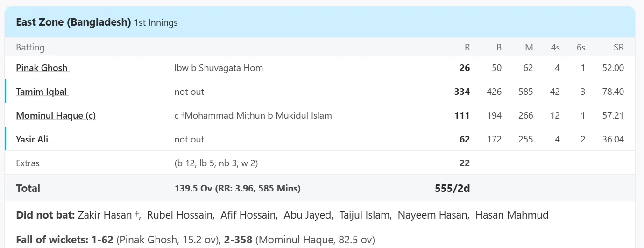Open Abu Jayed player link
The image size is (644, 248).
(x=309, y=215)
